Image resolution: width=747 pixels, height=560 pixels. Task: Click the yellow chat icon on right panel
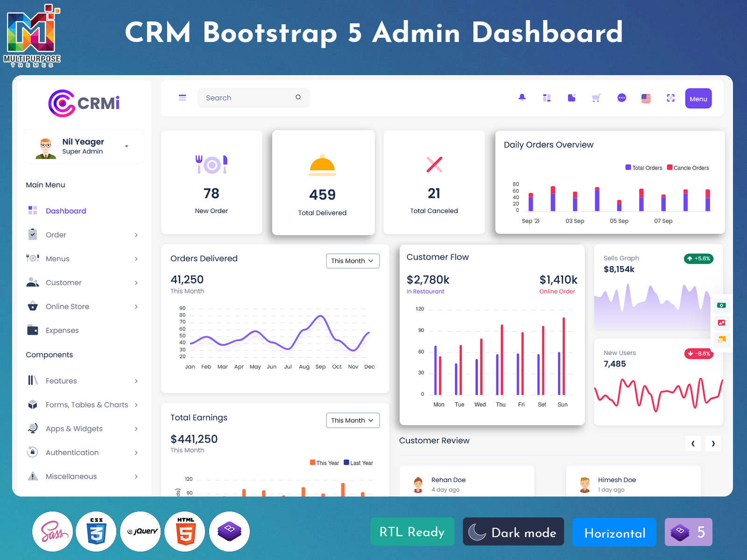721,340
